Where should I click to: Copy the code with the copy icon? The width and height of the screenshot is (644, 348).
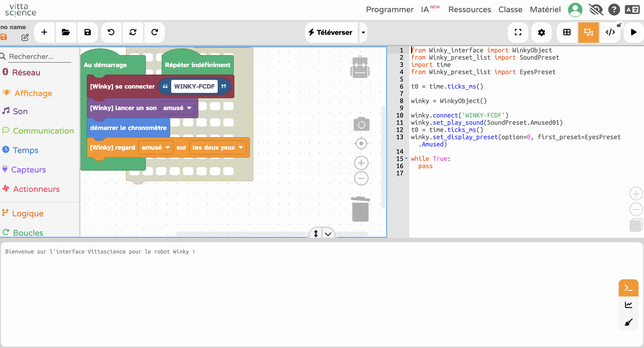click(x=636, y=225)
